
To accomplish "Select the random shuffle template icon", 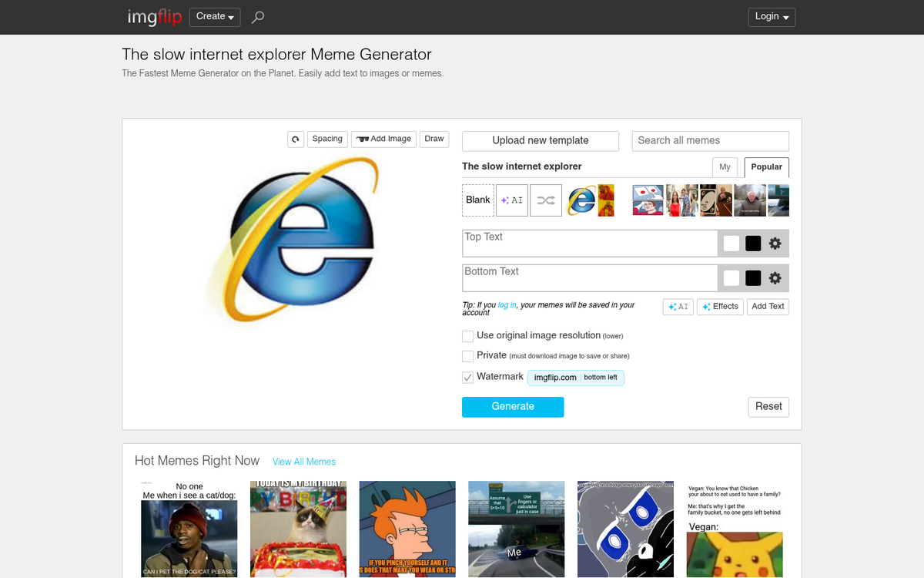I will pyautogui.click(x=546, y=200).
